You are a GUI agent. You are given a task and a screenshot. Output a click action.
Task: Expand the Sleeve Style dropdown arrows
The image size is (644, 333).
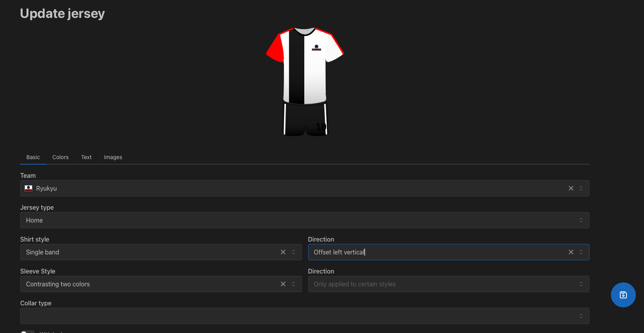tap(293, 284)
